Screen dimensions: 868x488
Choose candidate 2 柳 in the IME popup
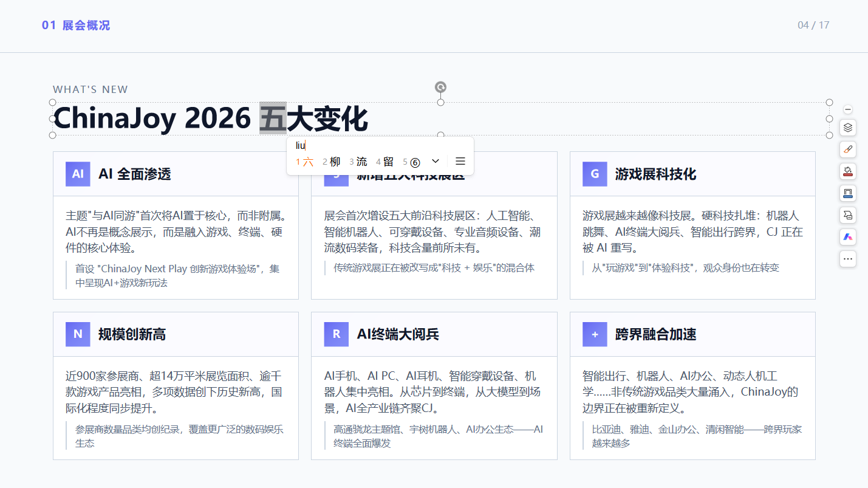[x=331, y=162]
